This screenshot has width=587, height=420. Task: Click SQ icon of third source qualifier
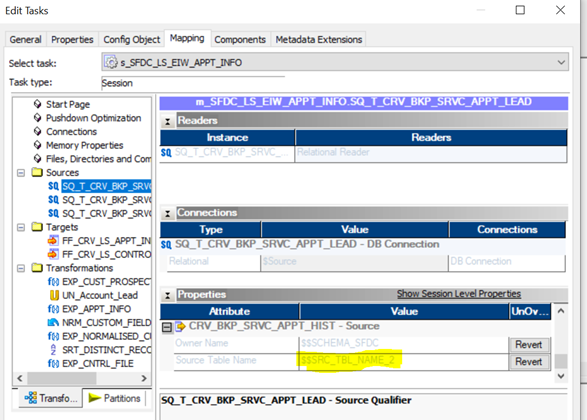point(54,213)
